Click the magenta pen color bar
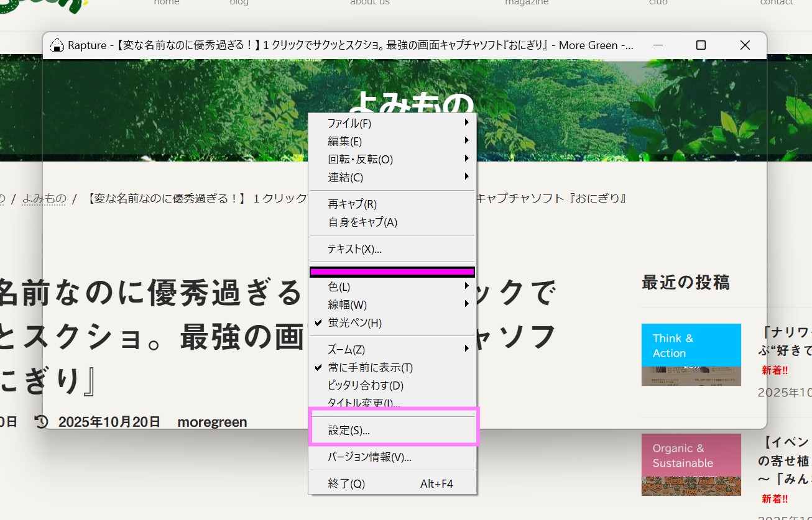This screenshot has height=520, width=812. [392, 271]
